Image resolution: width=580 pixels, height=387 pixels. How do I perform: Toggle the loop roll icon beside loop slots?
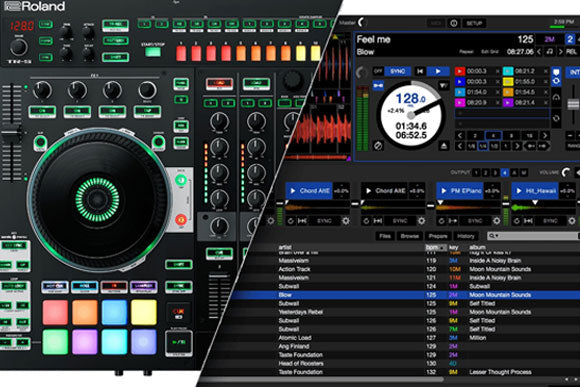click(556, 119)
